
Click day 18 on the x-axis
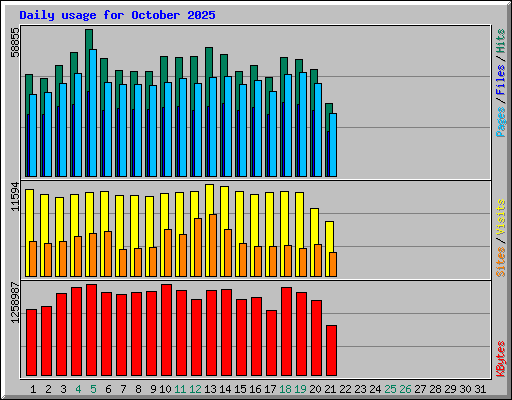[x=286, y=389]
